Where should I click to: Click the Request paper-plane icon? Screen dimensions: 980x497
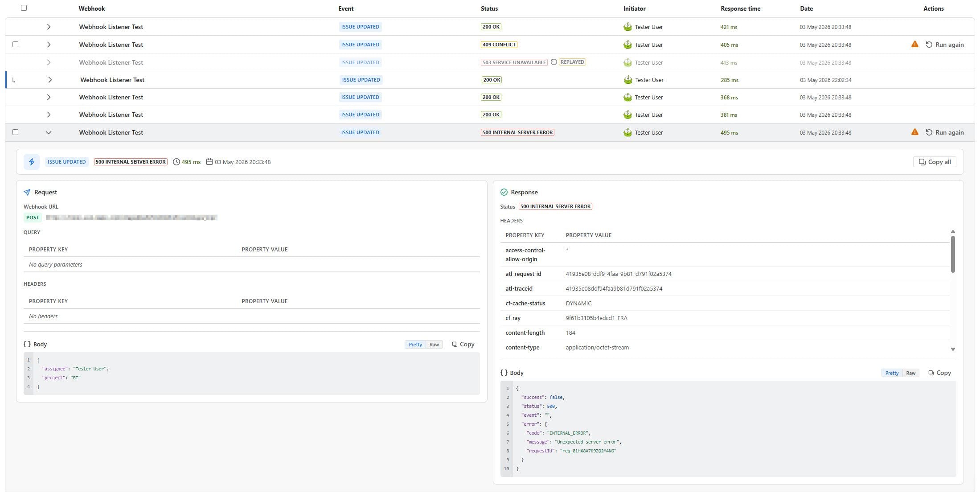tap(27, 192)
